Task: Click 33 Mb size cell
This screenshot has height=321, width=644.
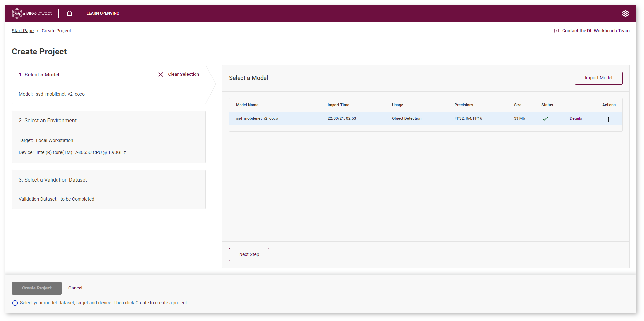Action: [519, 118]
